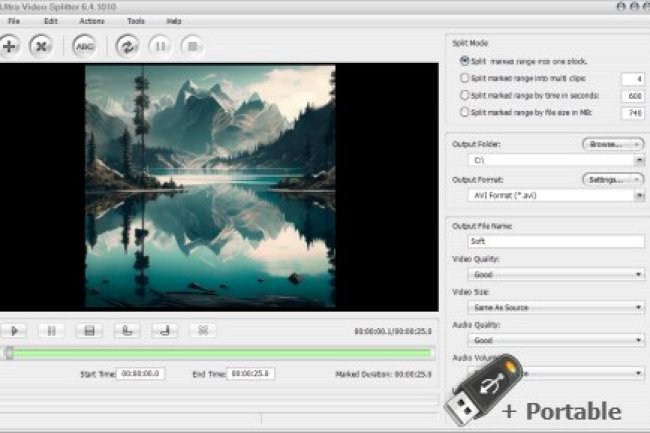Set the mark-in start point icon
The image size is (650, 433).
(x=127, y=331)
